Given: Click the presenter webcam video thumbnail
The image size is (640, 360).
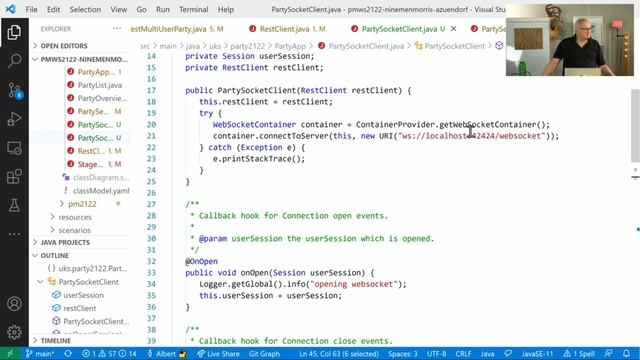Looking at the screenshot, I should (x=570, y=40).
